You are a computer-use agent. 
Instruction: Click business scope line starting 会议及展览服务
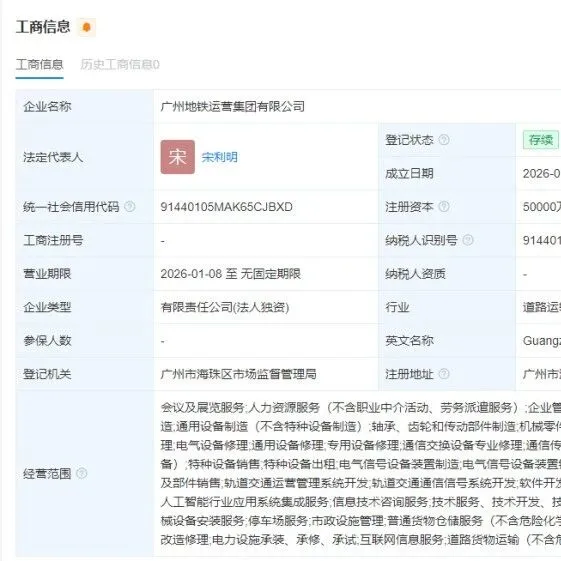coord(361,408)
